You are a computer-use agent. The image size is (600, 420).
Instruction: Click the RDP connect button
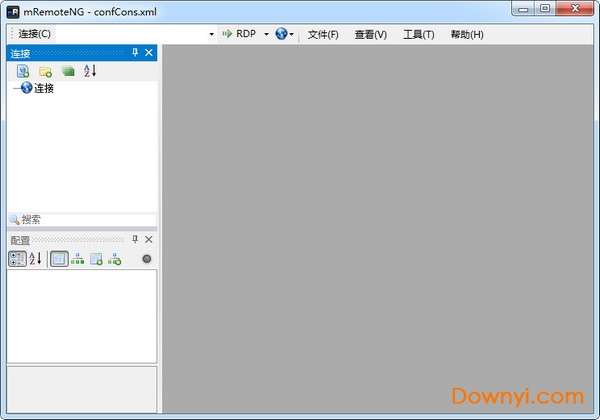coord(239,34)
